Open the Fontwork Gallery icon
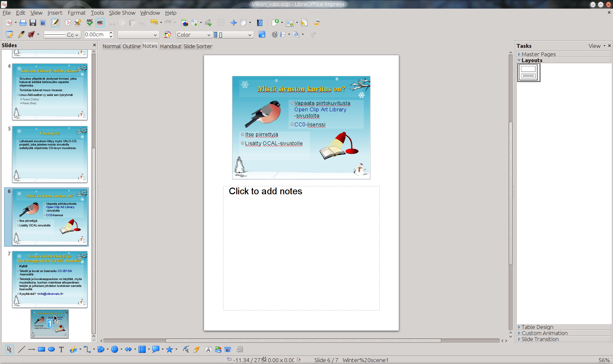 208,349
